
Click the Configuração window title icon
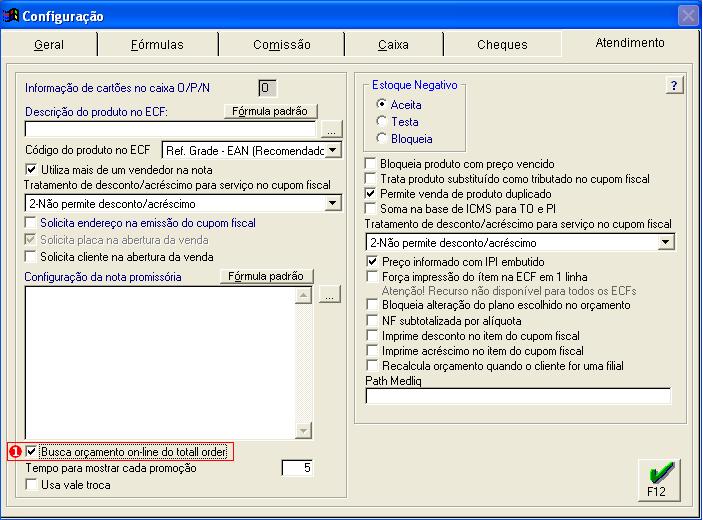coord(11,15)
